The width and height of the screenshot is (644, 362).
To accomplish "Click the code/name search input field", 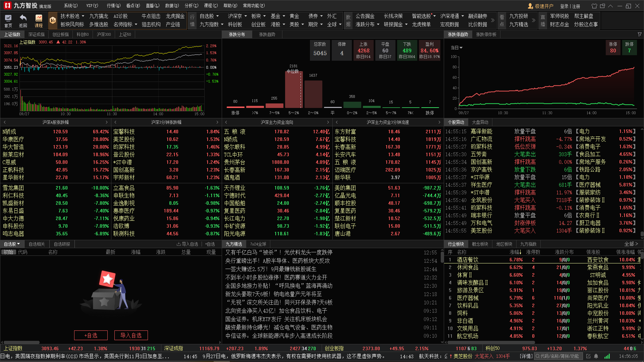I will (558, 356).
